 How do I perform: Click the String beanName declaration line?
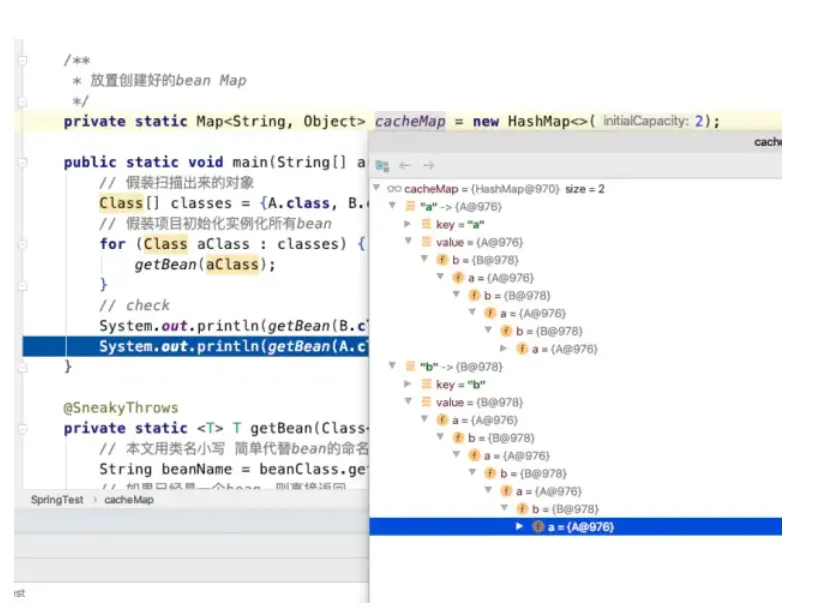pos(233,469)
